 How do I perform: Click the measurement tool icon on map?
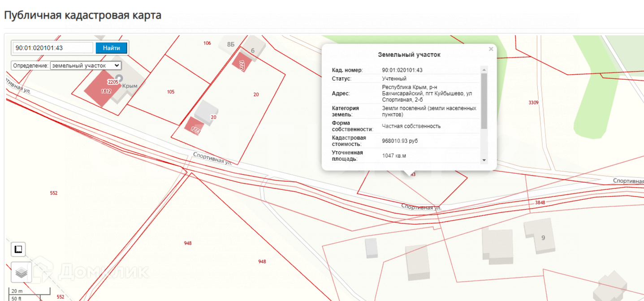(x=18, y=249)
